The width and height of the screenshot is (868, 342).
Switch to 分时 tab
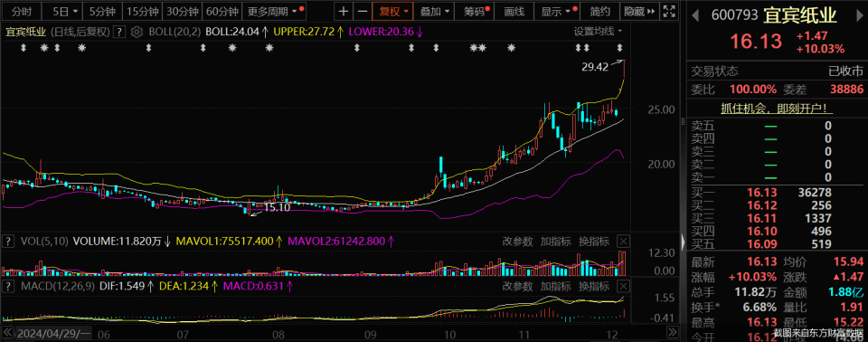pyautogui.click(x=22, y=11)
